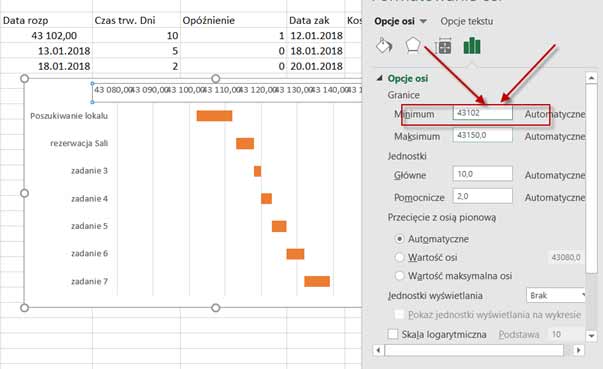Open the Axis Options bar chart icon
The width and height of the screenshot is (603, 369).
click(x=472, y=46)
